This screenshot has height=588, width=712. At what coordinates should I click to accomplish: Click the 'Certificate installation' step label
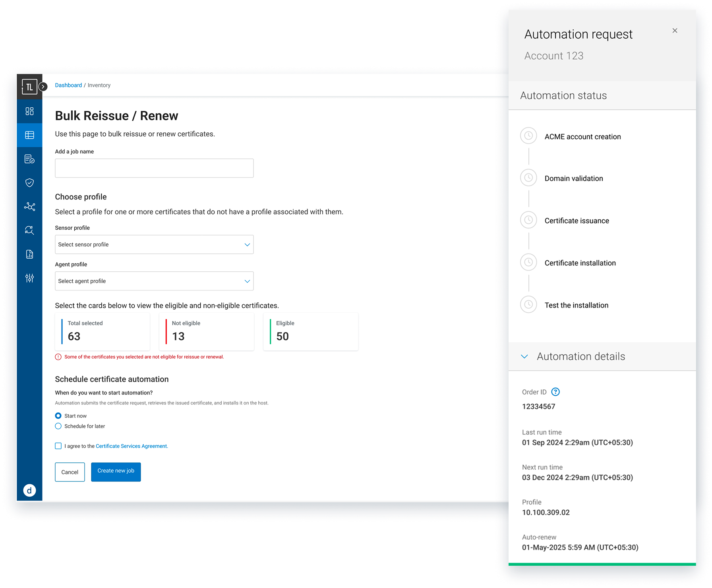pos(580,263)
